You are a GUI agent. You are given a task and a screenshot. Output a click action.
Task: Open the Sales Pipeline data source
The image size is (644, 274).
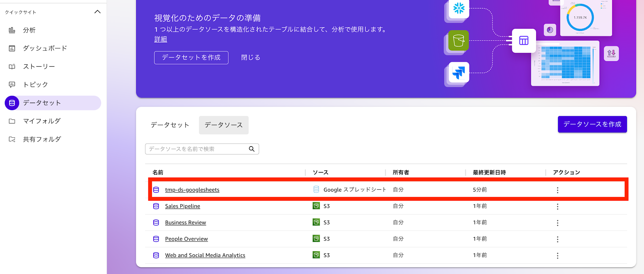click(183, 206)
